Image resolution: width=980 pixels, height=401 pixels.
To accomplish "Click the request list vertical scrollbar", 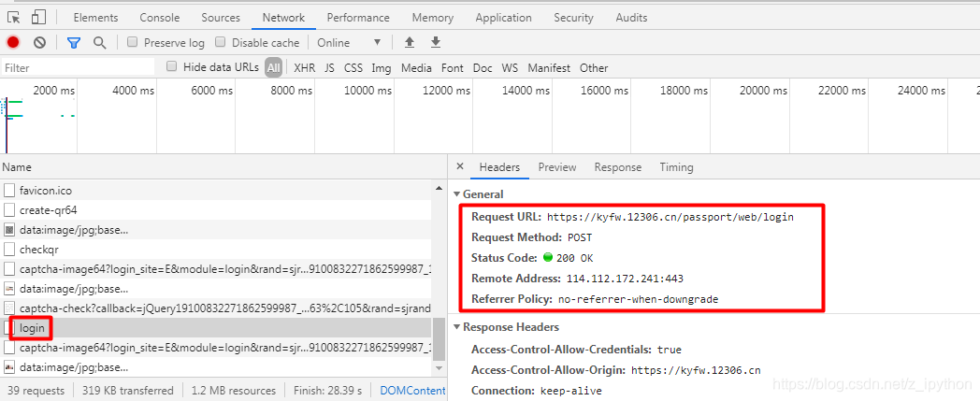I will [440, 338].
